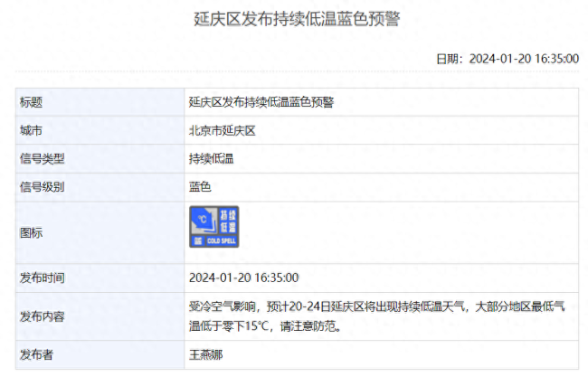The height and width of the screenshot is (386, 588).
Task: Select the signal type value 持续低温
Action: tap(212, 159)
